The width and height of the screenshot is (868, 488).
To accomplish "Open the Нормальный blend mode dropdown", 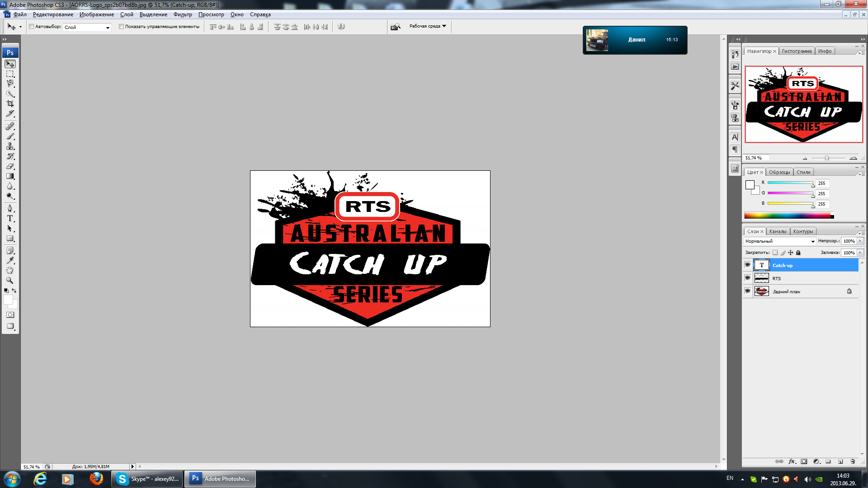I will click(x=780, y=241).
